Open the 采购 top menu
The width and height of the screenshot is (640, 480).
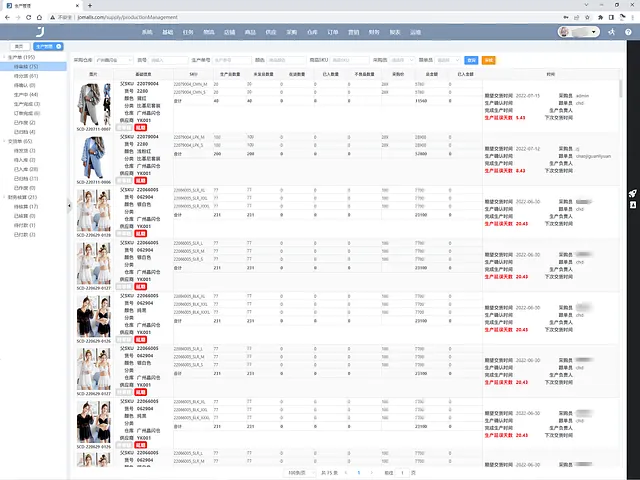tap(291, 32)
